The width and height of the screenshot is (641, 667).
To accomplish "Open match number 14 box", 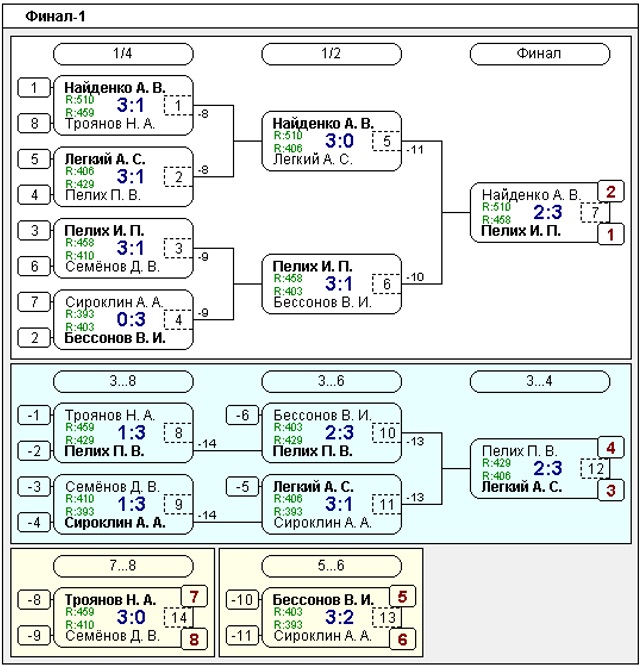I will (178, 617).
